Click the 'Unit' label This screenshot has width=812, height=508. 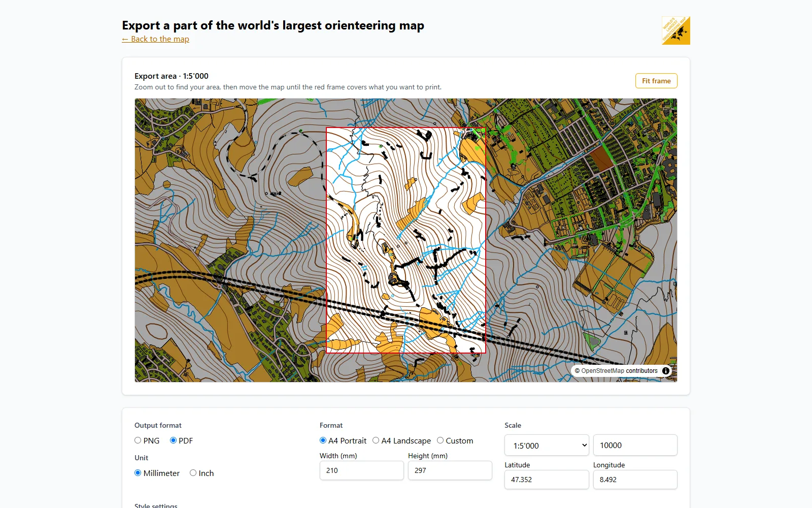click(141, 458)
